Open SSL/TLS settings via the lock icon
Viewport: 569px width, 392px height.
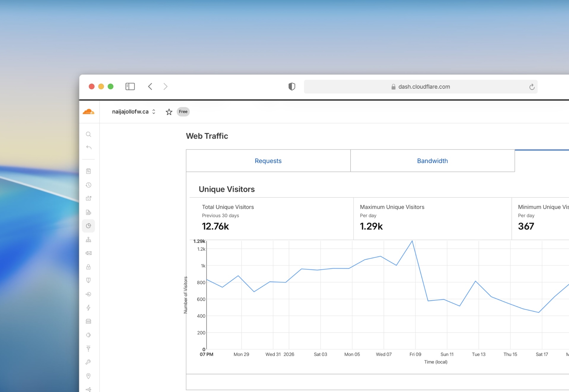88,267
